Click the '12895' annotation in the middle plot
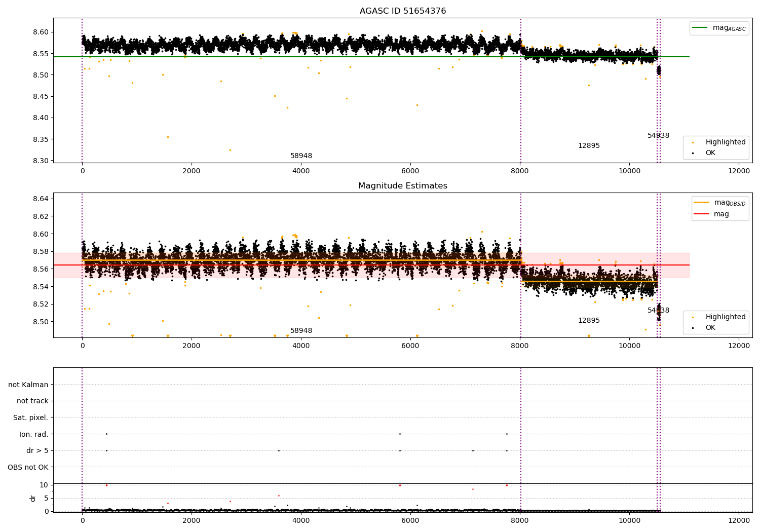The width and height of the screenshot is (760, 532). pyautogui.click(x=589, y=321)
